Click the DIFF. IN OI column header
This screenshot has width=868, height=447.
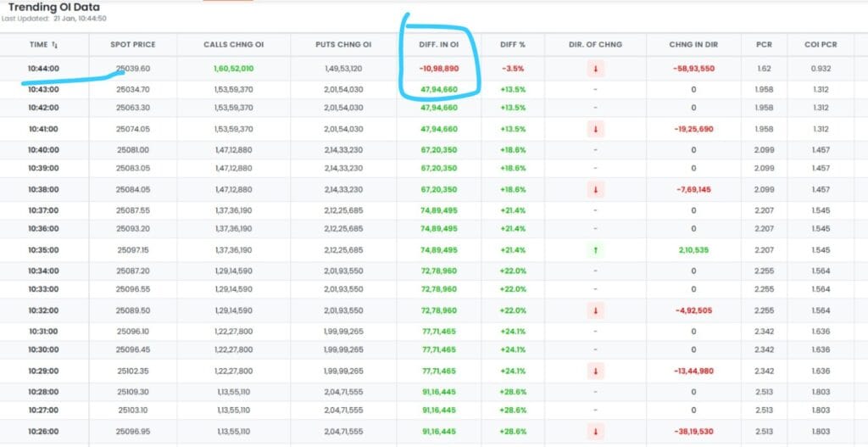438,44
